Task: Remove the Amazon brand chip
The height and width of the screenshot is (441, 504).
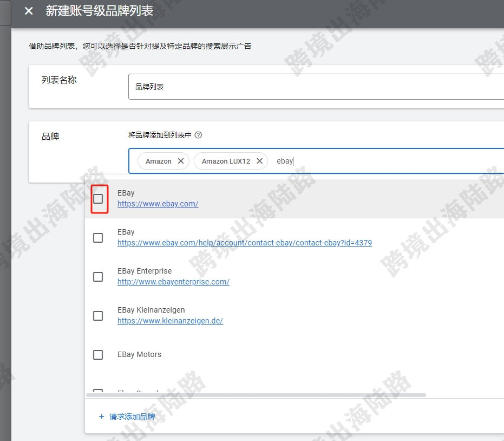Action: pyautogui.click(x=181, y=161)
